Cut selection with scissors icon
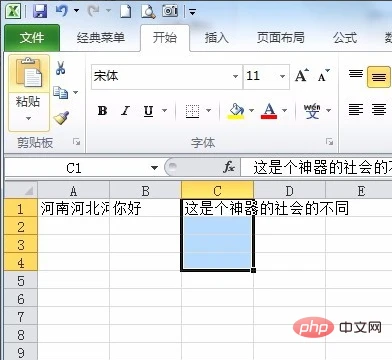Image resolution: width=392 pixels, height=360 pixels. pos(60,68)
